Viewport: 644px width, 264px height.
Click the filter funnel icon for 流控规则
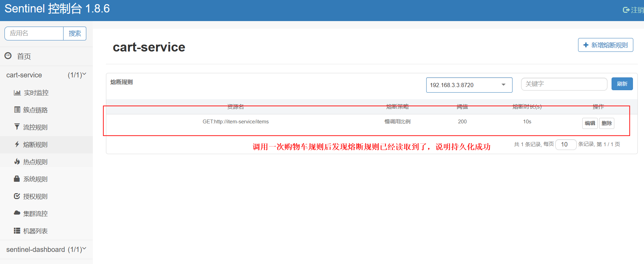pyautogui.click(x=17, y=127)
